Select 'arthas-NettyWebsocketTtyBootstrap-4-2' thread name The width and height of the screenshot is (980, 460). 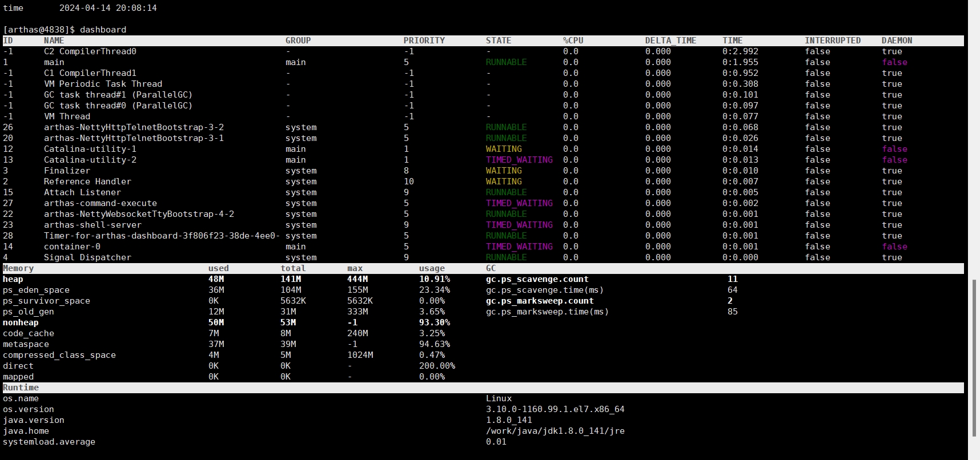[x=139, y=214]
